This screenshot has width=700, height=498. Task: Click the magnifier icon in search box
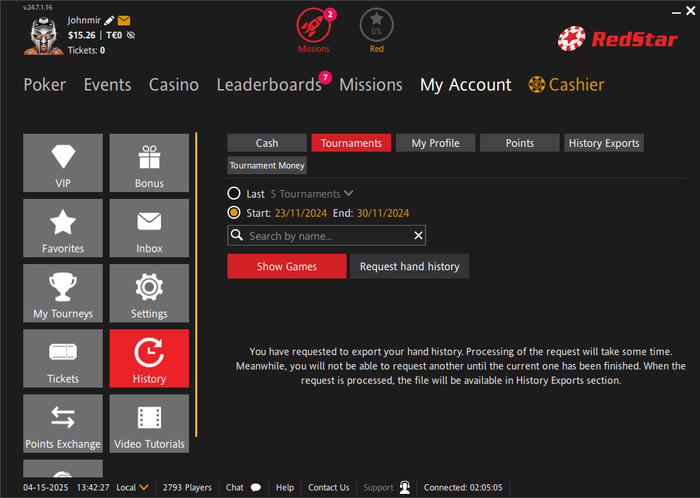(x=237, y=235)
